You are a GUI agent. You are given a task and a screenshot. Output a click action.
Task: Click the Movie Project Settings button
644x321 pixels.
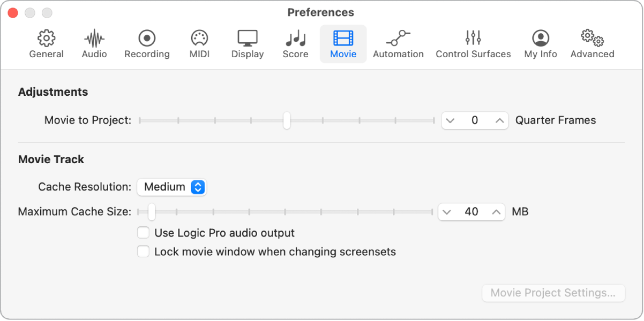point(553,293)
